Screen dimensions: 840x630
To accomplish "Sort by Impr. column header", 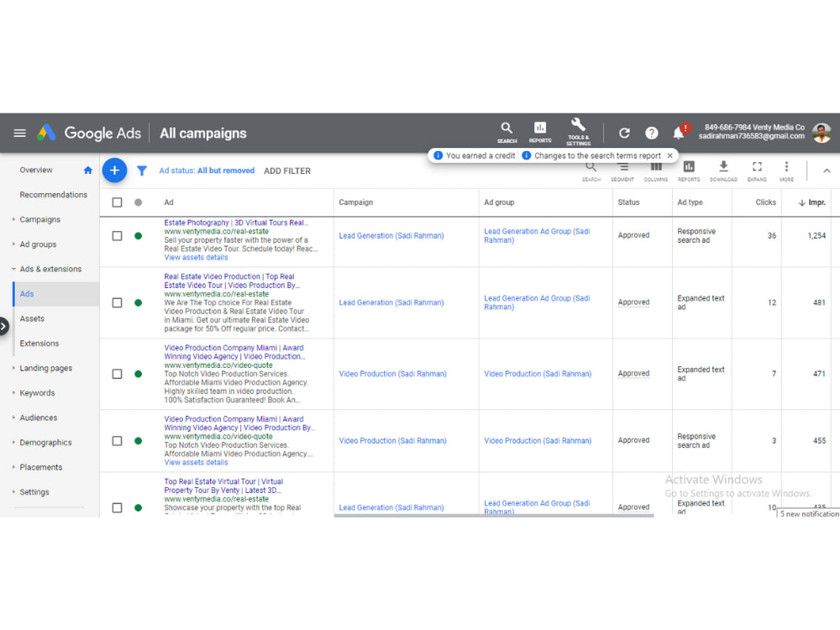I will pyautogui.click(x=811, y=202).
